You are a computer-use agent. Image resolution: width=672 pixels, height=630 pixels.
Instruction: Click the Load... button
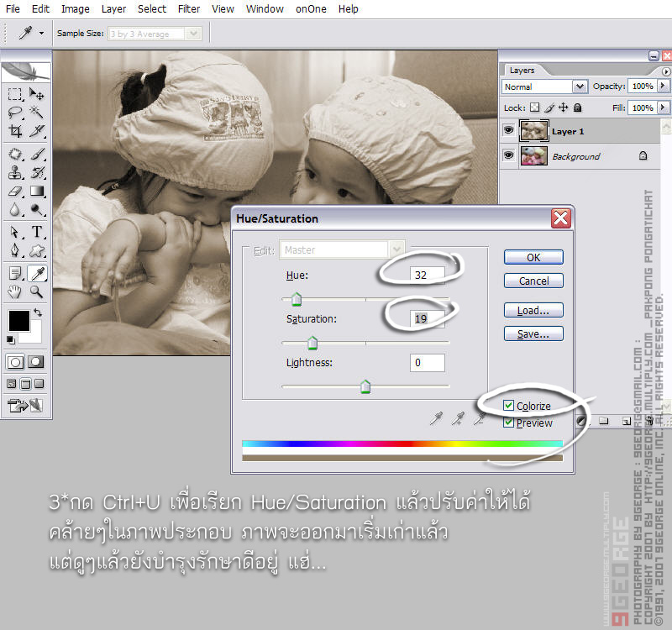[533, 310]
